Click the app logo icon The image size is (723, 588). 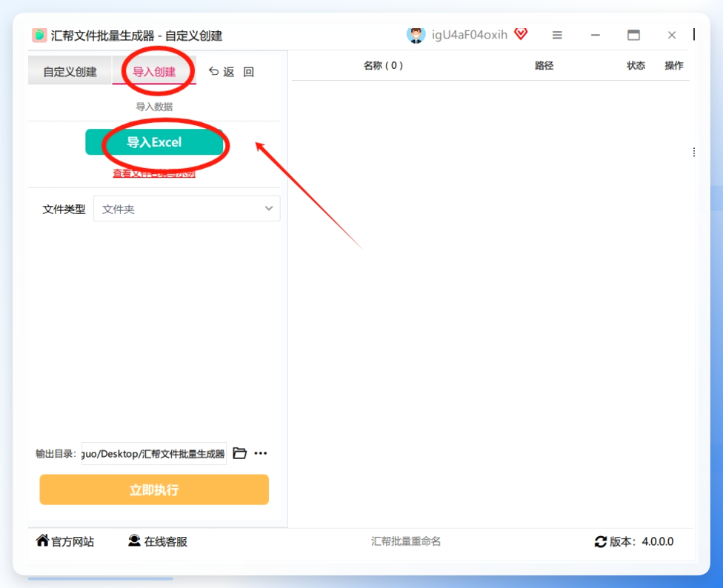[39, 35]
